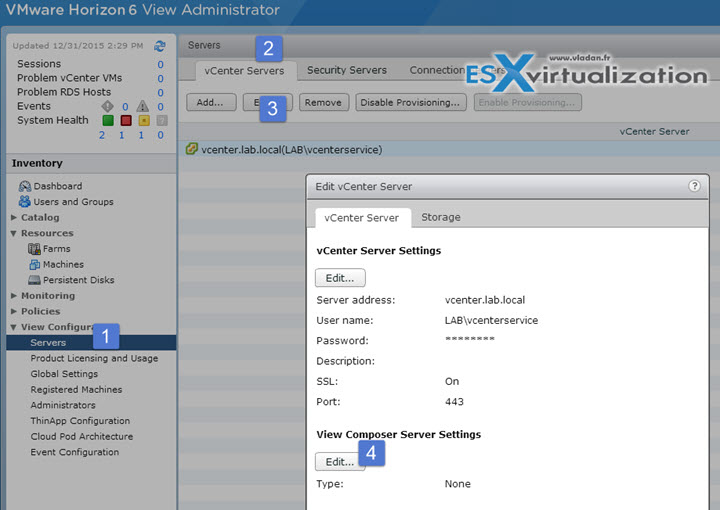Open Users and Groups
The height and width of the screenshot is (510, 720).
[x=73, y=202]
